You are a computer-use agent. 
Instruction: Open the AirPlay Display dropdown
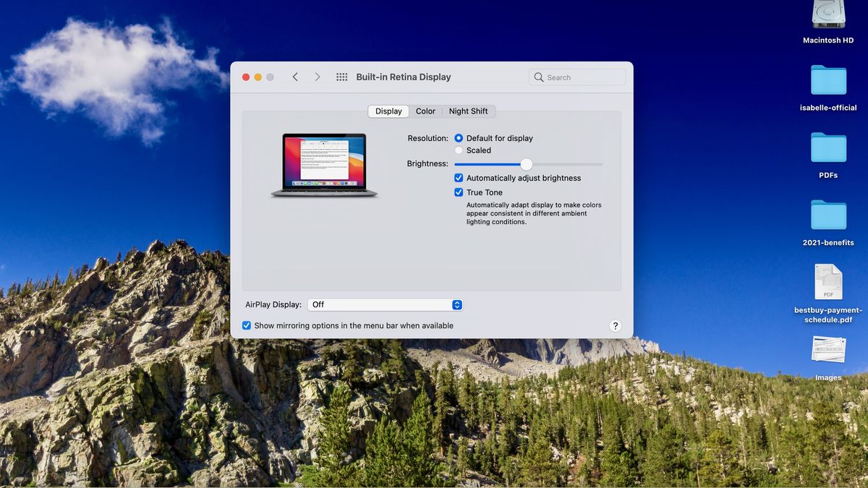point(385,304)
